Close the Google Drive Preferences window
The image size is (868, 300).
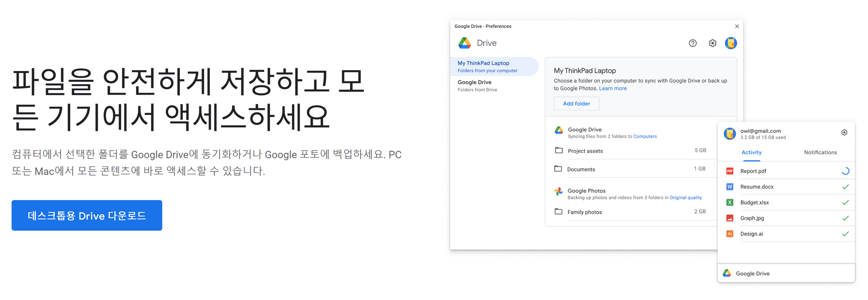pos(737,26)
